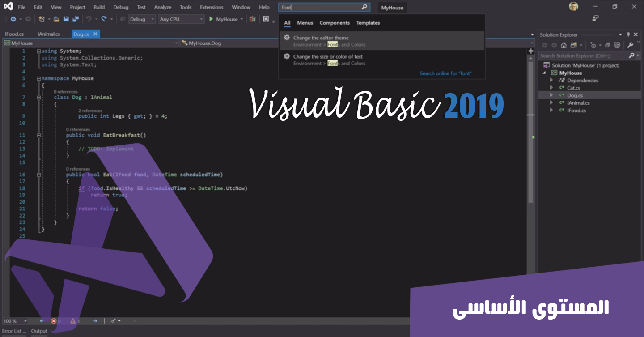Click the Pending Changes filter clock icon
Image resolution: width=644 pixels, height=337 pixels.
point(593,45)
